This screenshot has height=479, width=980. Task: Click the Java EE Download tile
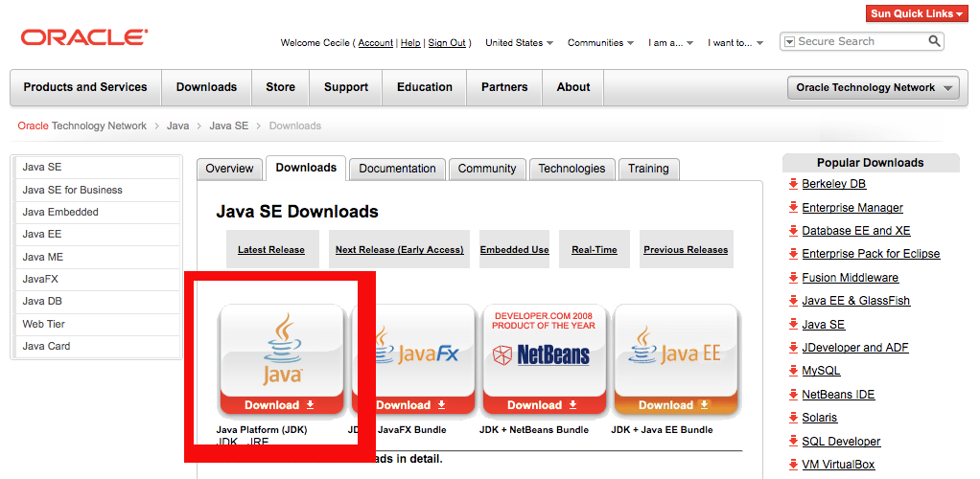pos(676,360)
